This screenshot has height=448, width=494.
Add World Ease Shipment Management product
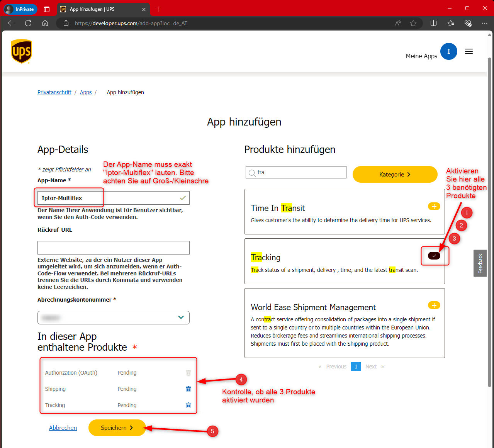tap(434, 305)
